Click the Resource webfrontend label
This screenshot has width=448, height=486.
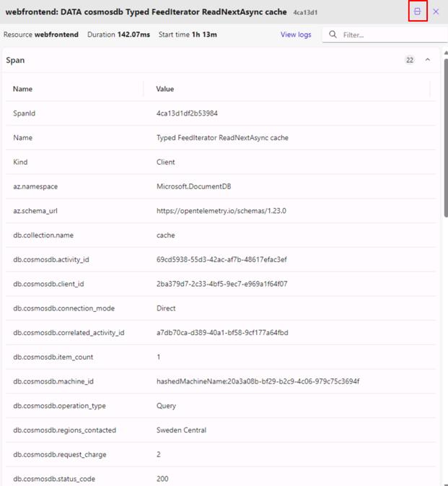pyautogui.click(x=41, y=35)
